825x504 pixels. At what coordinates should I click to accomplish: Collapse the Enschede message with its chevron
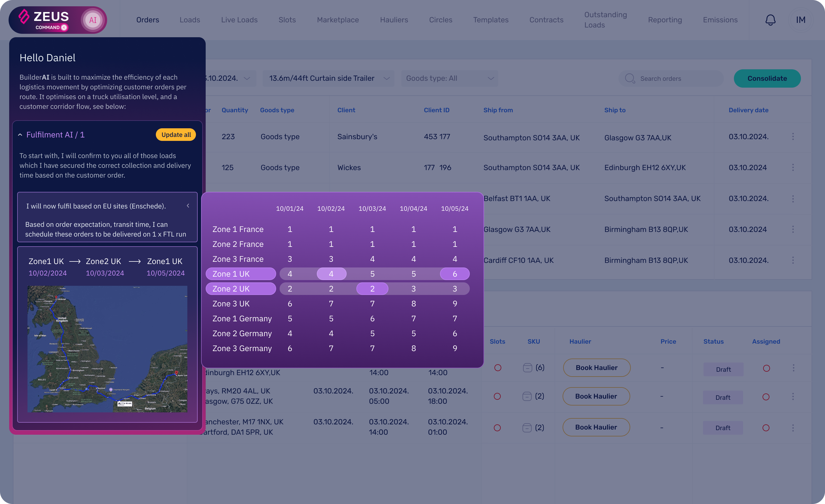point(188,206)
